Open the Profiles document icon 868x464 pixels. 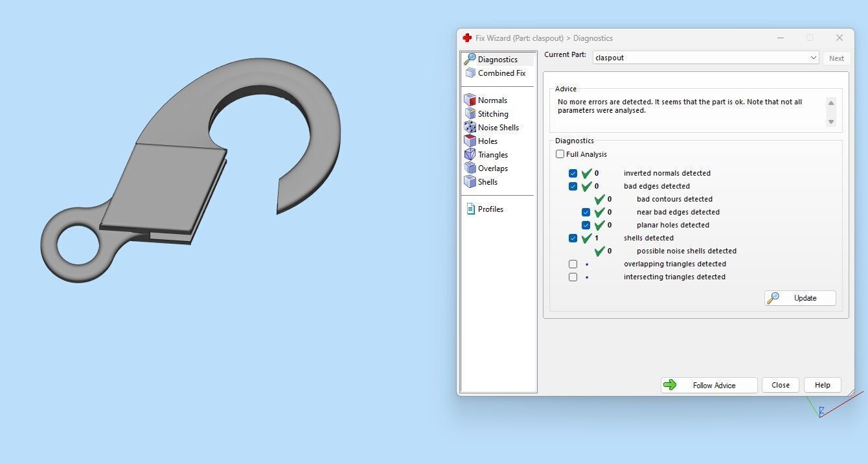pos(470,209)
